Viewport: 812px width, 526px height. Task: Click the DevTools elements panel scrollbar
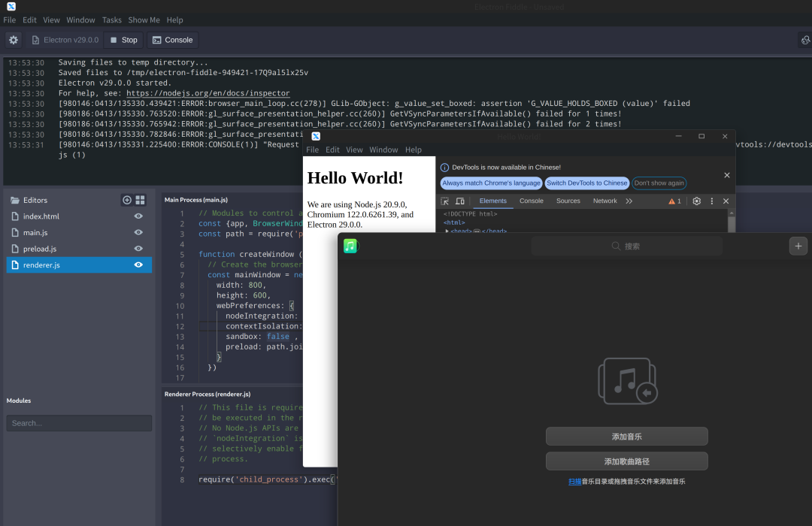732,222
